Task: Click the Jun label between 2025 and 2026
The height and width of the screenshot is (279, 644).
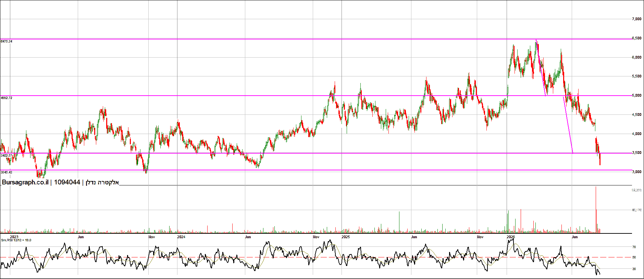Action: (414, 237)
